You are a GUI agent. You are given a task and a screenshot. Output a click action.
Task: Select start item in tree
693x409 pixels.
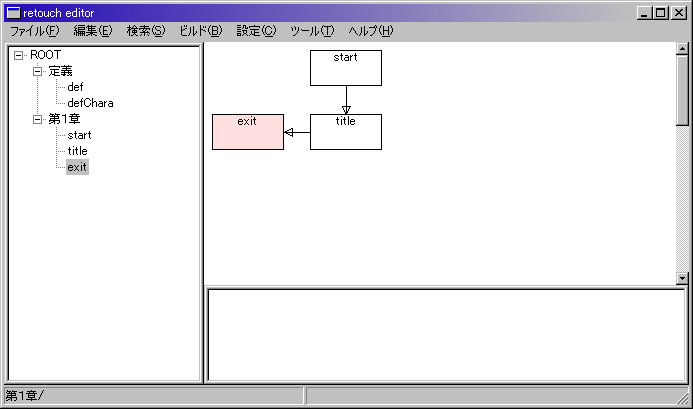(79, 135)
